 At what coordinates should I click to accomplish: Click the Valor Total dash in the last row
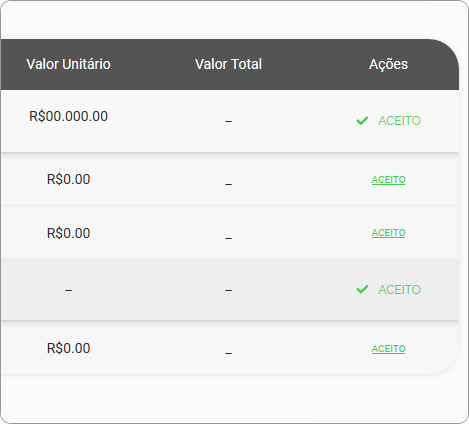click(x=228, y=353)
